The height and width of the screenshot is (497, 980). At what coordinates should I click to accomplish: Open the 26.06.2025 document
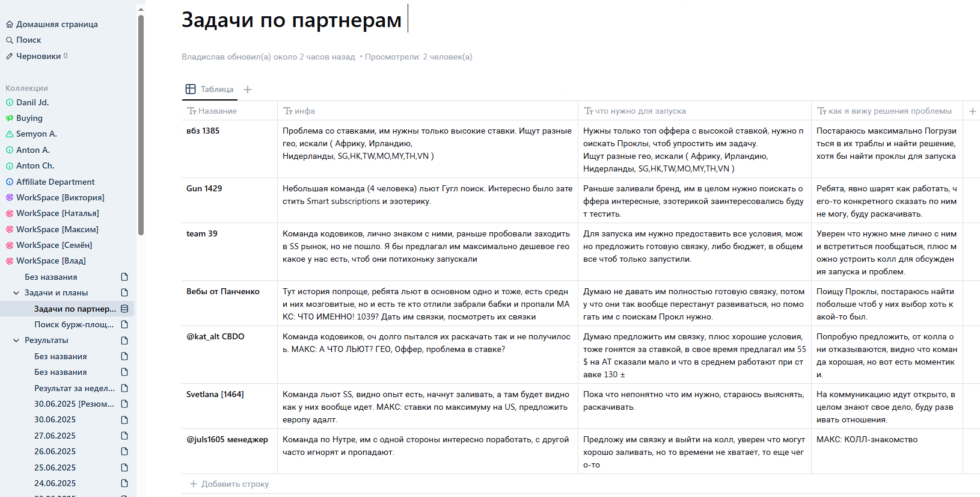point(55,451)
